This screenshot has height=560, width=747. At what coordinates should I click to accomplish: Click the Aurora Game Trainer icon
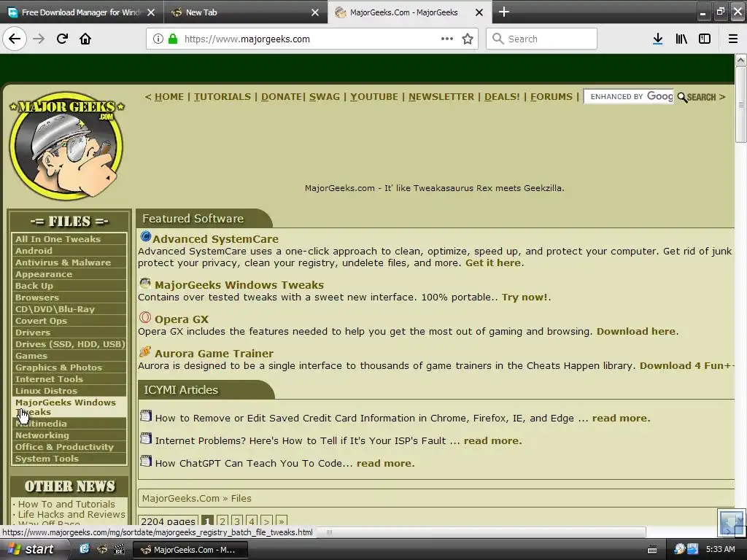point(145,352)
